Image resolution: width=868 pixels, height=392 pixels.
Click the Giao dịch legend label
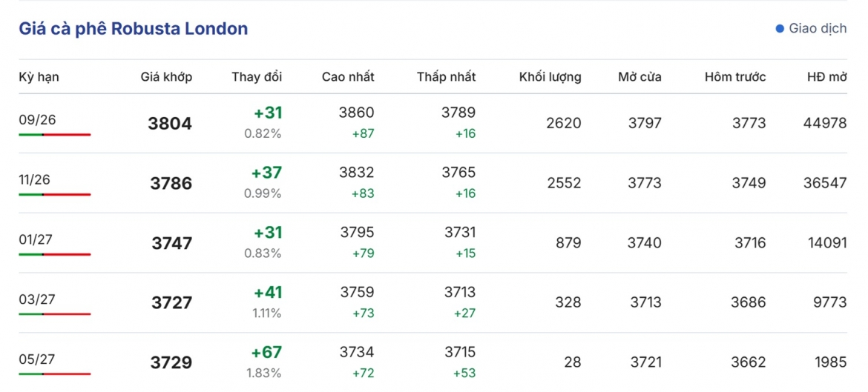(818, 29)
